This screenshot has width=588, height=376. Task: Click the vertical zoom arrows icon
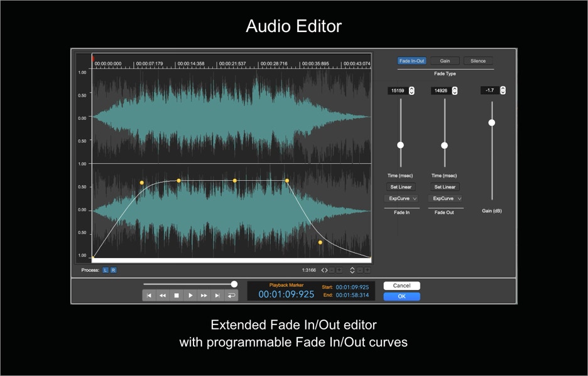point(352,271)
